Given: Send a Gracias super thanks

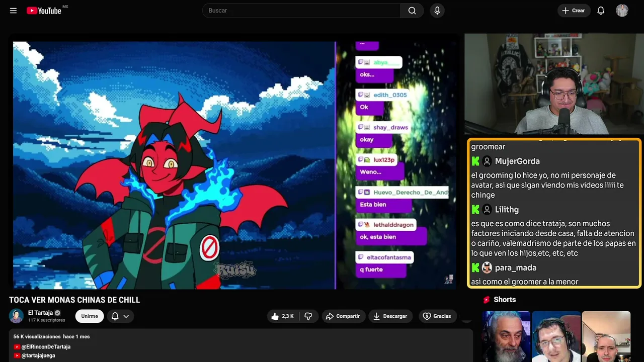Looking at the screenshot, I should click(437, 316).
